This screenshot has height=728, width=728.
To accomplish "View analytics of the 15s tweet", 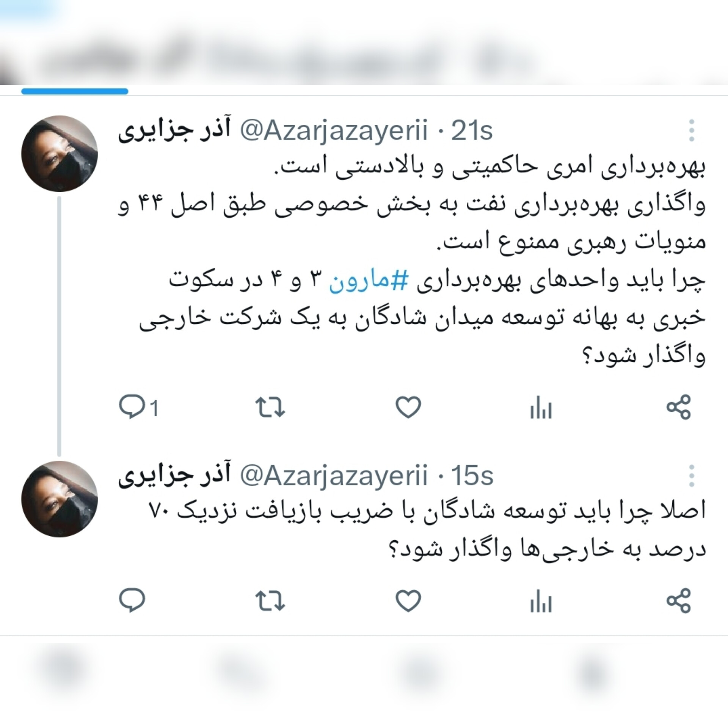I will (541, 601).
